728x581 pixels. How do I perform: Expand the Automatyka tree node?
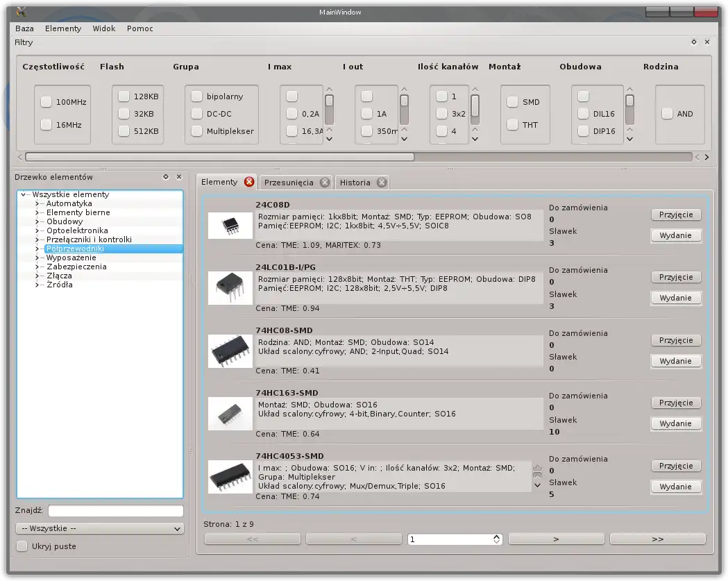click(x=37, y=204)
